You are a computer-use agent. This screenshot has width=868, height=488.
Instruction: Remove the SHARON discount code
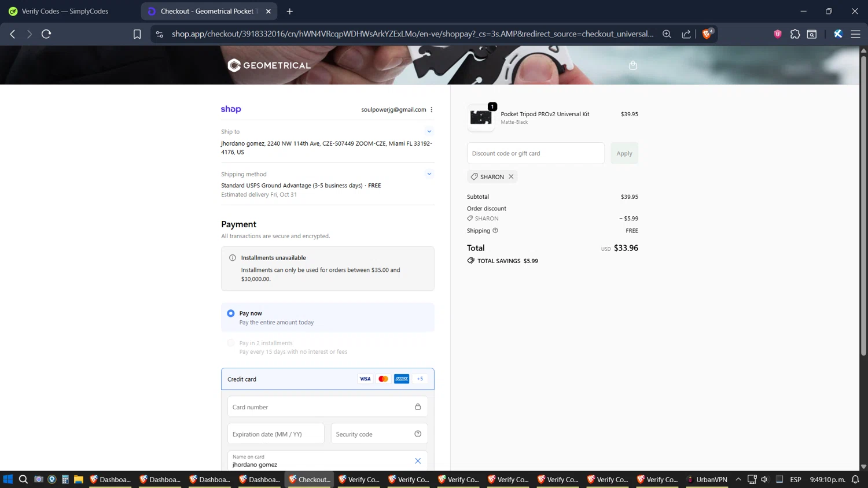(511, 177)
